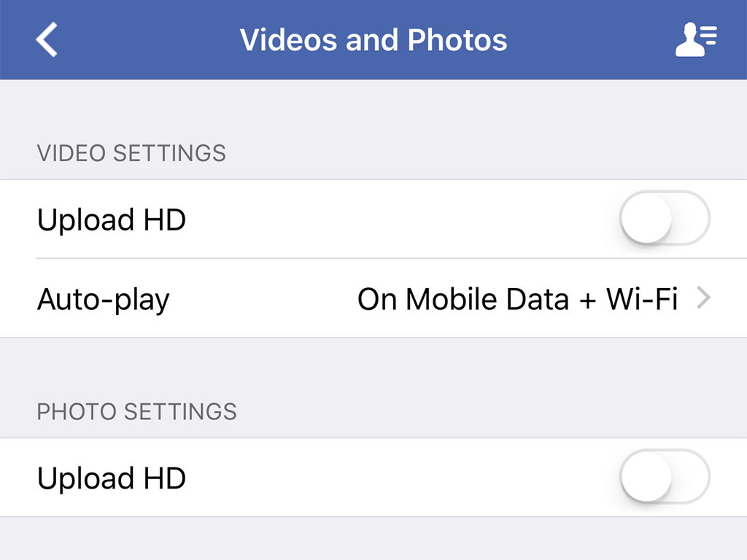Click the list lines beside the person icon

[708, 36]
